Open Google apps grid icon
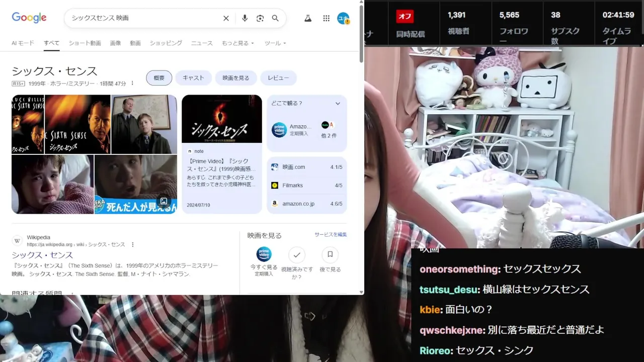Image resolution: width=644 pixels, height=362 pixels. pyautogui.click(x=327, y=18)
